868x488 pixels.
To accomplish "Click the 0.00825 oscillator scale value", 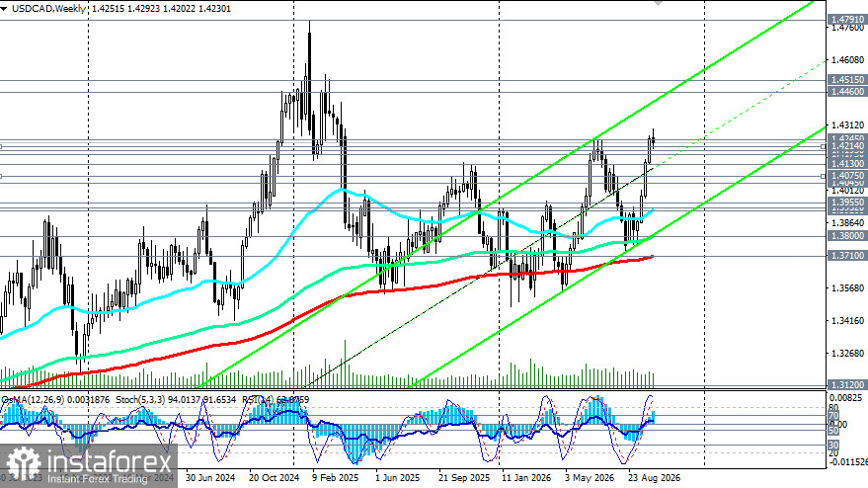I will (x=847, y=398).
